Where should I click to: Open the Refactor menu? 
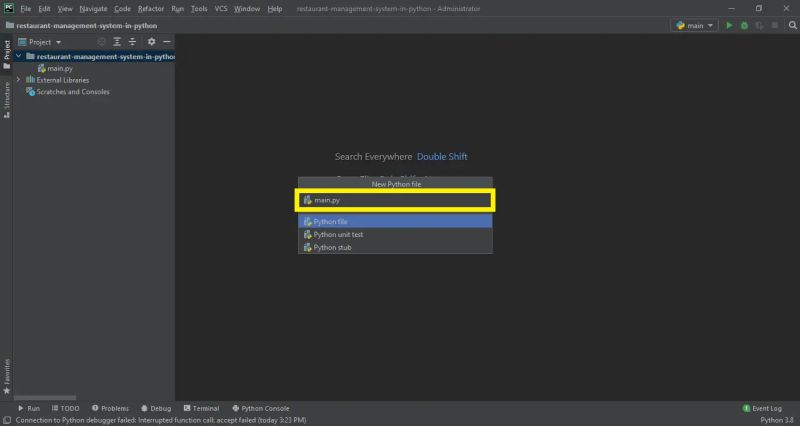(x=151, y=9)
